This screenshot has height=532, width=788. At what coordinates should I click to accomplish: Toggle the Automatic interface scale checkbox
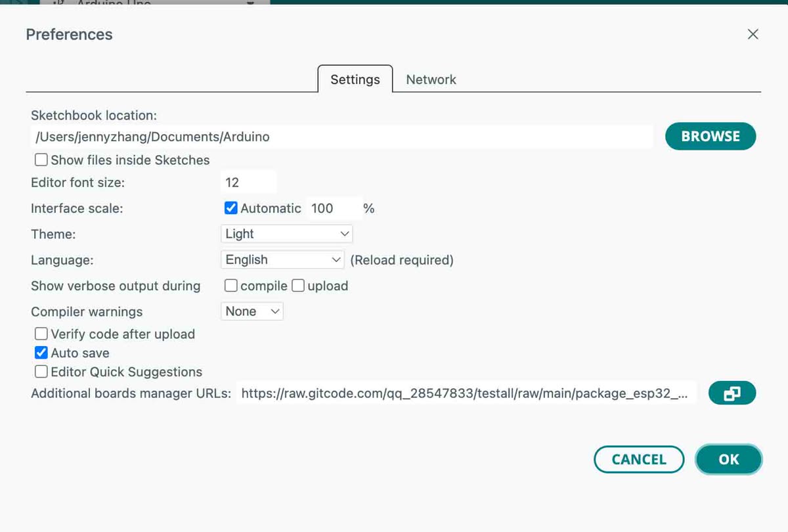231,208
